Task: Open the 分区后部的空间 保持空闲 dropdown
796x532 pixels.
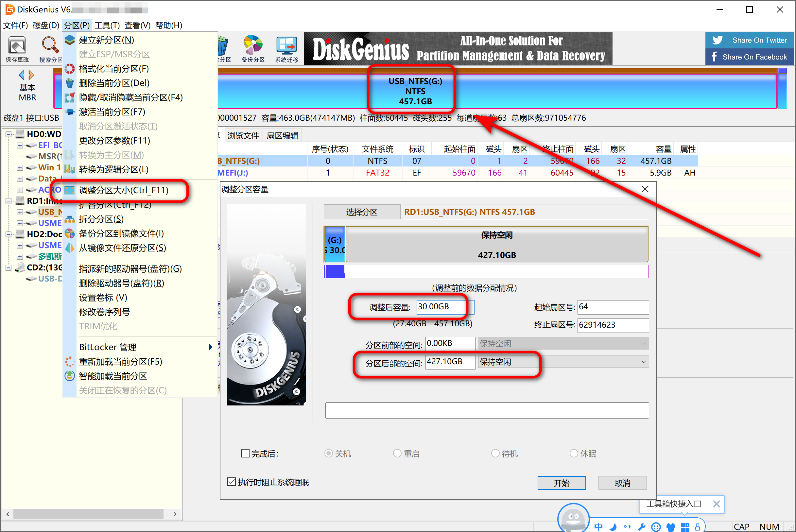Action: [x=643, y=362]
